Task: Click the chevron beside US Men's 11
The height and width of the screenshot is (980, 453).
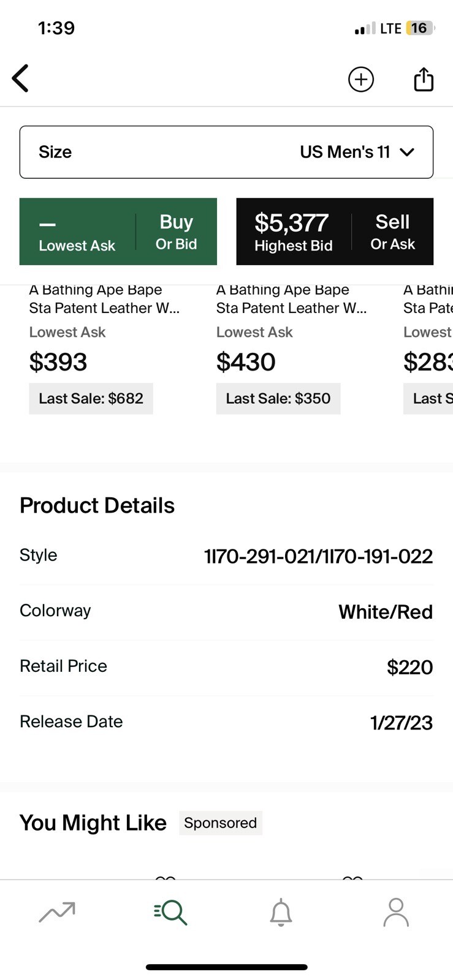Action: click(x=407, y=153)
